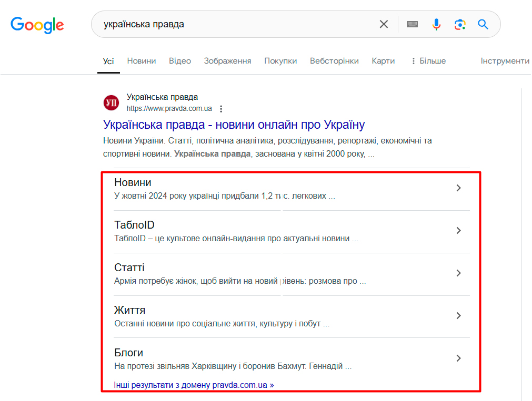
Task: Expand the ТаблоID sitelink chevron
Action: [x=459, y=231]
